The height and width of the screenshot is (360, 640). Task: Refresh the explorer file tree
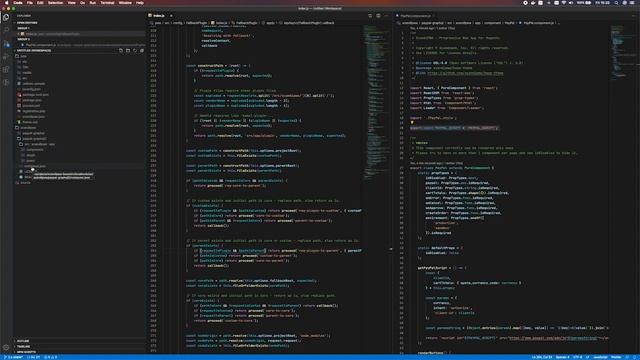(x=135, y=51)
